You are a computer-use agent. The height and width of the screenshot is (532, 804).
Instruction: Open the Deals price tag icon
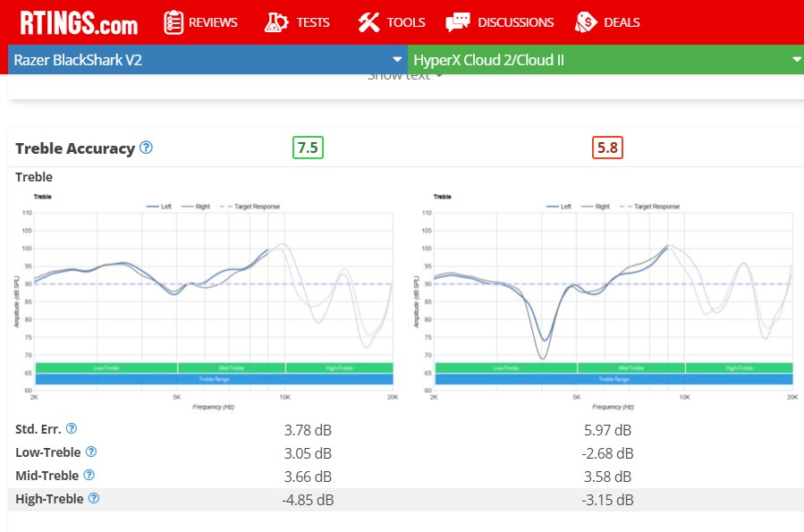[586, 22]
